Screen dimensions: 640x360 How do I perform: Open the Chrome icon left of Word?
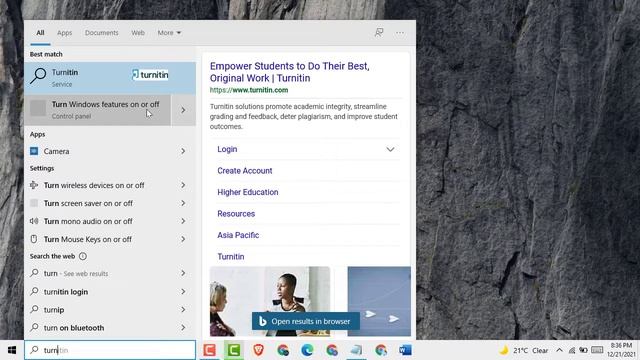click(x=381, y=350)
